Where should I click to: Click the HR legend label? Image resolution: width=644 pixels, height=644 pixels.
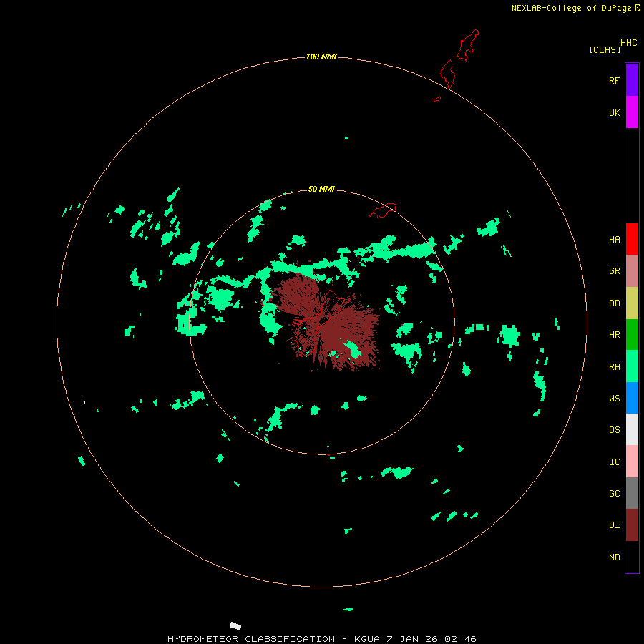tap(615, 335)
